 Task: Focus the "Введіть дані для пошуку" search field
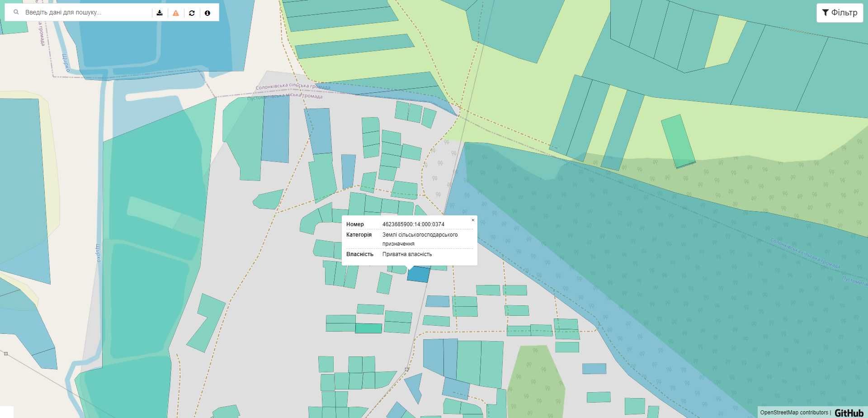[x=86, y=12]
